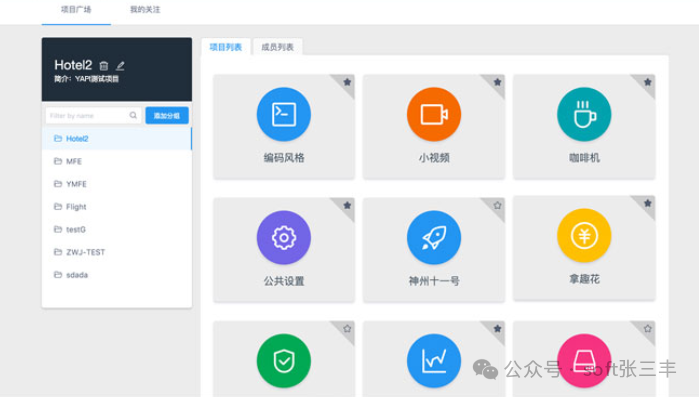The image size is (699, 397).
Task: Click folder icon beside MFE
Action: pos(58,161)
